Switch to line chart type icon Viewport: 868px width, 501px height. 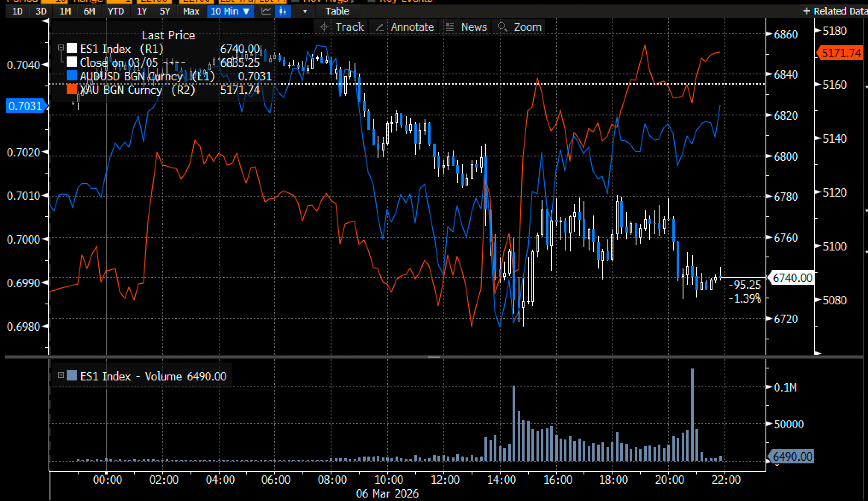266,12
